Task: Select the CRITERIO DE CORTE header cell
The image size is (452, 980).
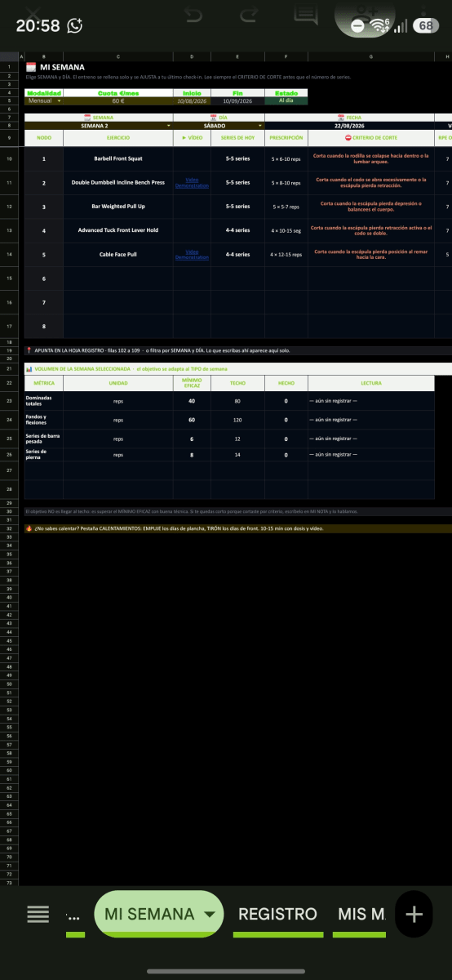Action: pyautogui.click(x=371, y=138)
